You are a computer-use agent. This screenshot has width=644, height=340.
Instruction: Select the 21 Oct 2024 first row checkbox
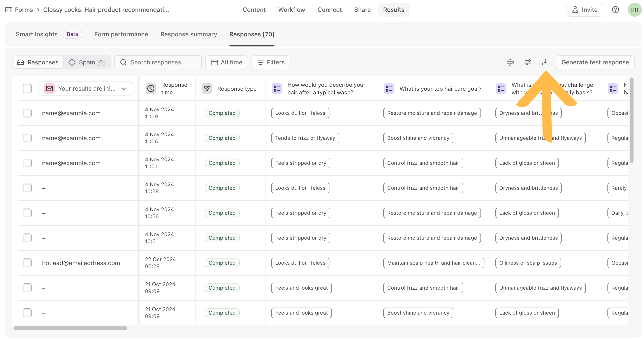coord(27,288)
